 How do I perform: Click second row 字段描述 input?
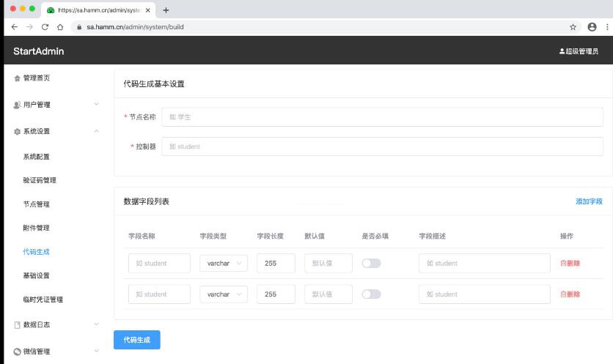(x=485, y=294)
